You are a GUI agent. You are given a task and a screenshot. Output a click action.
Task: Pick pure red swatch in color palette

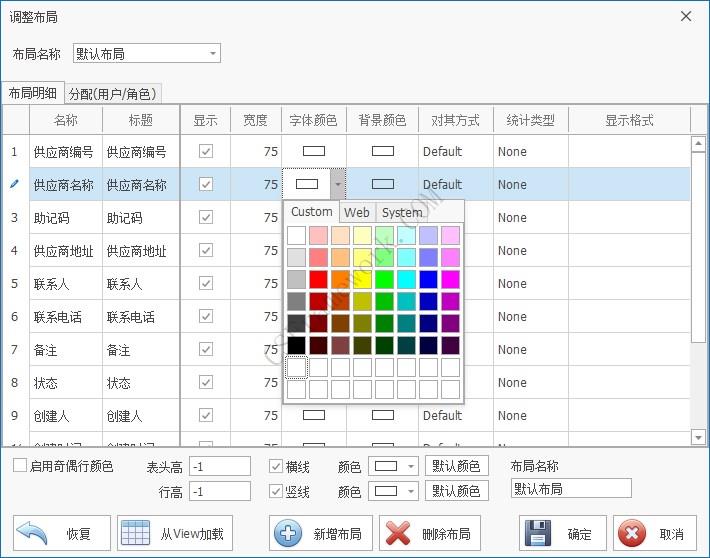(318, 279)
